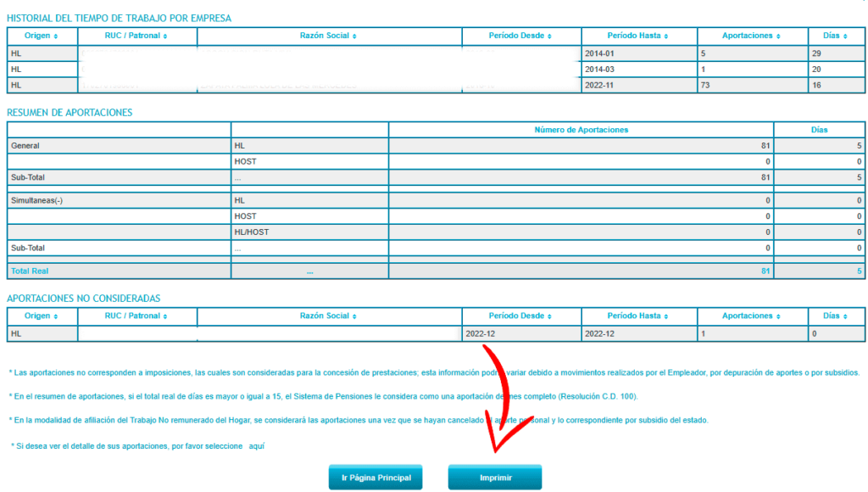Click the Aportaciones No Consideradas heading
The image size is (868, 492).
(84, 299)
